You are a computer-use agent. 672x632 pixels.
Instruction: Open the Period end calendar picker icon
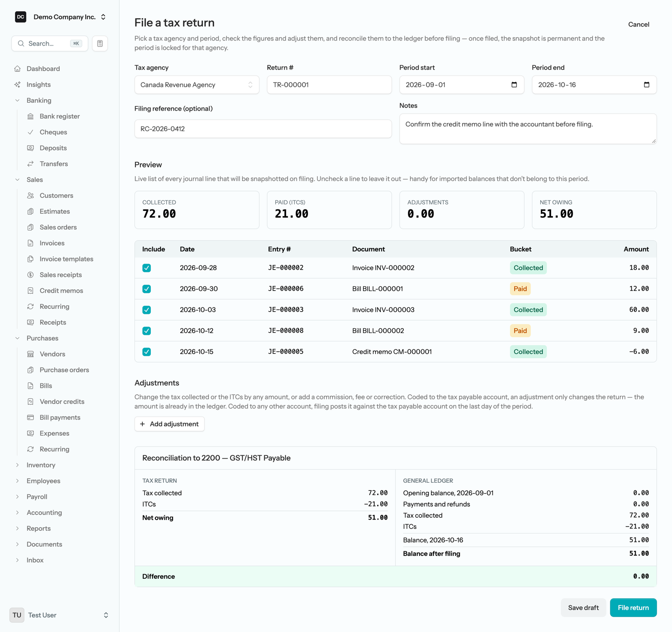click(647, 85)
